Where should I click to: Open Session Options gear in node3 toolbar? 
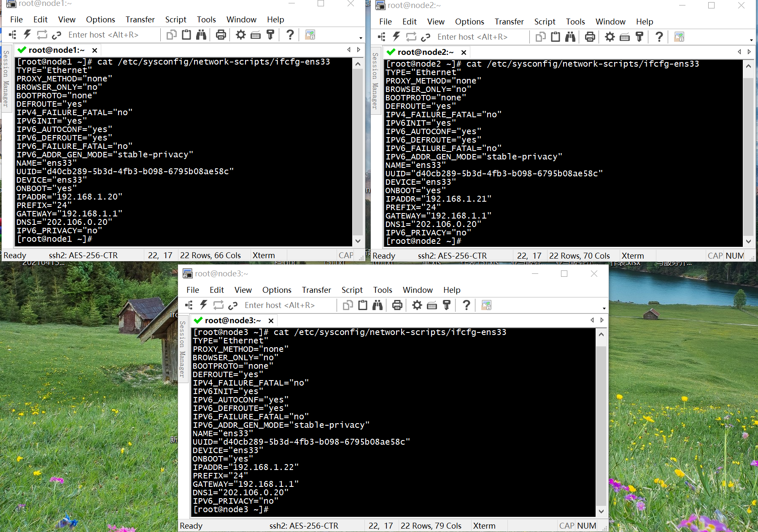[417, 305]
